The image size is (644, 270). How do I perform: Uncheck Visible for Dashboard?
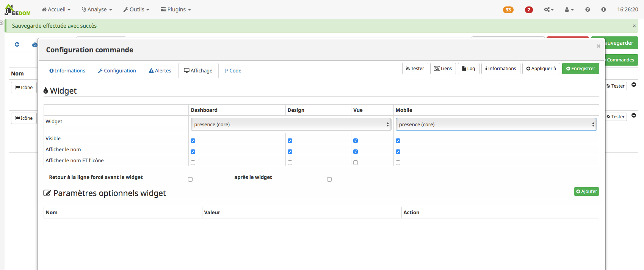[193, 141]
